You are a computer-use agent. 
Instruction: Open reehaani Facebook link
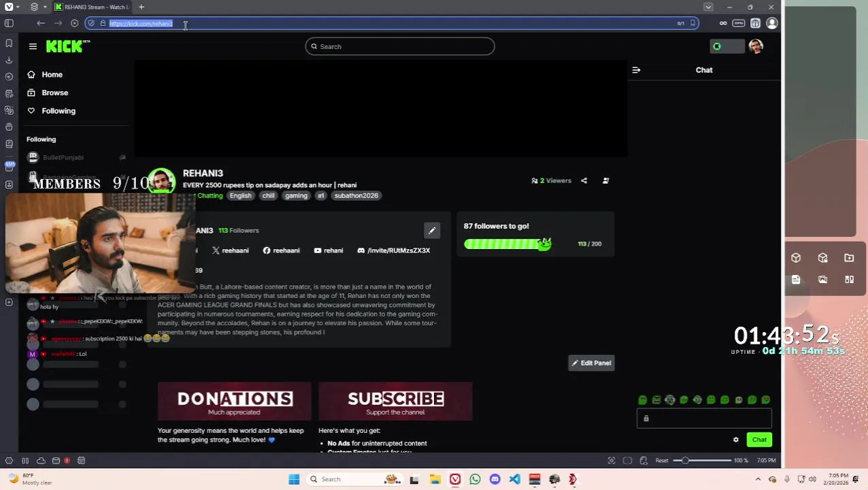click(x=281, y=250)
